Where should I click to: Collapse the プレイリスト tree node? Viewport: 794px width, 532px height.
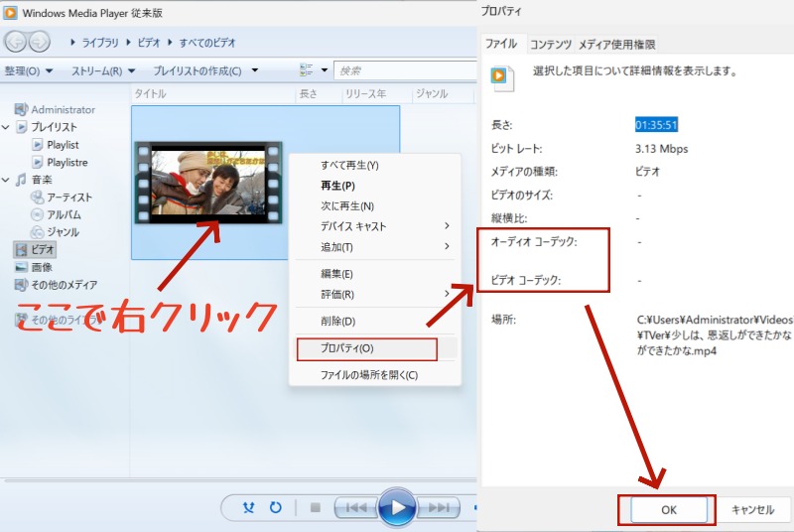pos(6,127)
